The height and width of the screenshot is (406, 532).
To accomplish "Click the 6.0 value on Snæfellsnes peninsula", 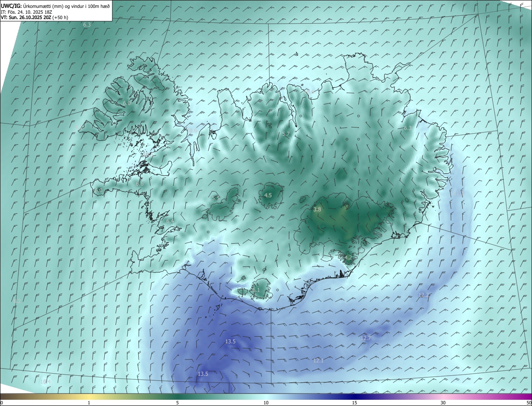I will point(98,190).
